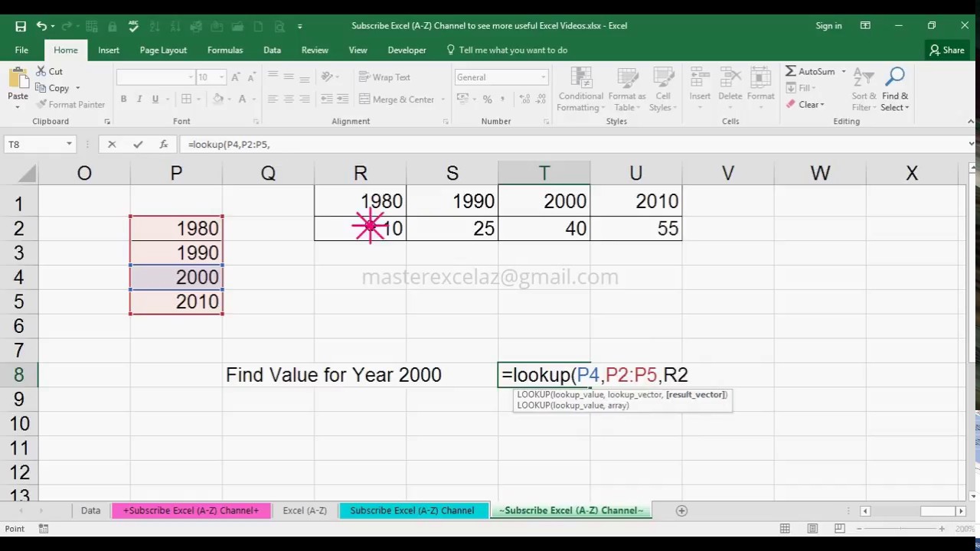Click the Font Color swatch
The height and width of the screenshot is (551, 980).
coord(242,99)
